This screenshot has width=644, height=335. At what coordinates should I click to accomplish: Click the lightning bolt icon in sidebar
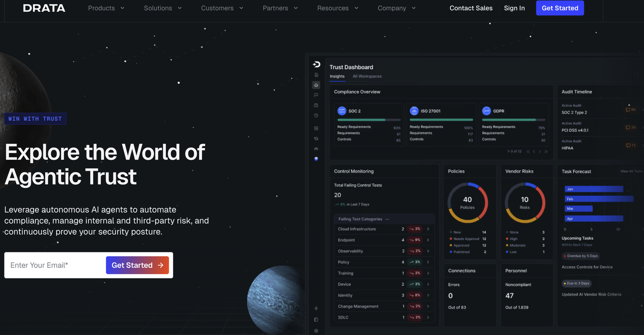coord(316,308)
